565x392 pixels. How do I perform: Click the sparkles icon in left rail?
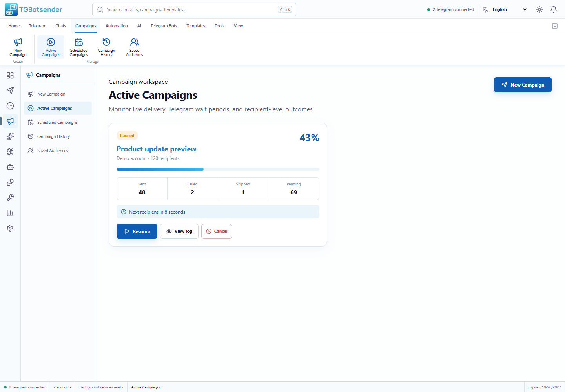10,136
